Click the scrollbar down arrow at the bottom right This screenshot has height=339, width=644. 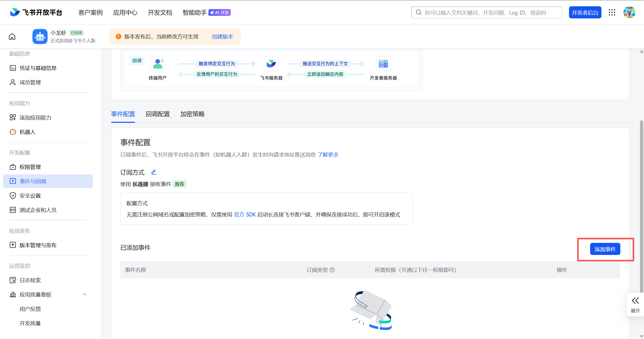(641, 336)
